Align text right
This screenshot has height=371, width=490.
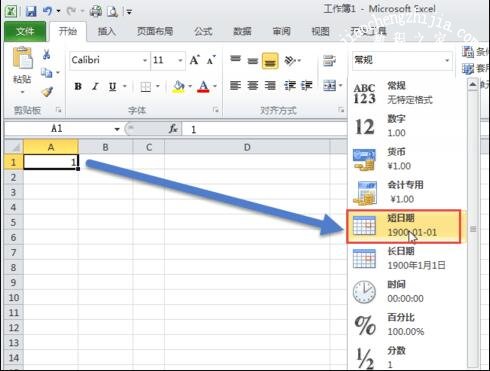tap(270, 86)
